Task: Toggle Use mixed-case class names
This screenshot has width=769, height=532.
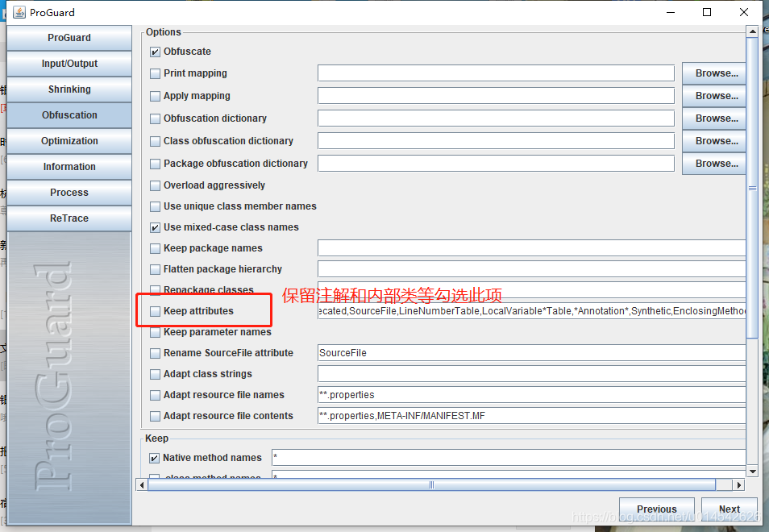Action: (155, 227)
